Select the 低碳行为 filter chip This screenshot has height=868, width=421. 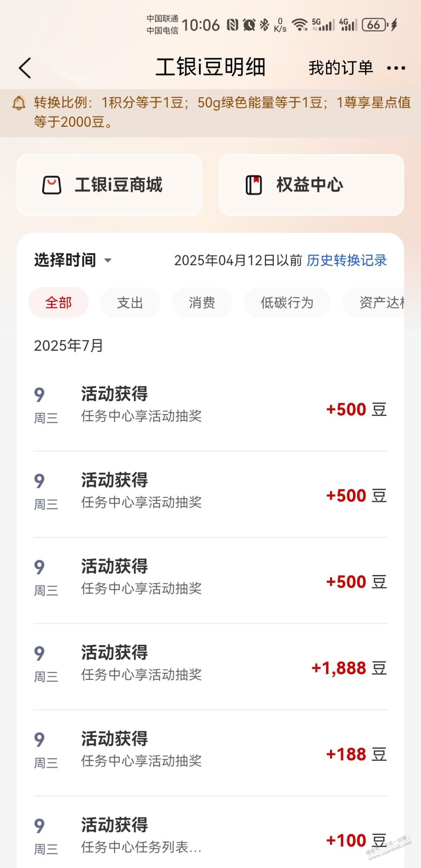pyautogui.click(x=287, y=303)
